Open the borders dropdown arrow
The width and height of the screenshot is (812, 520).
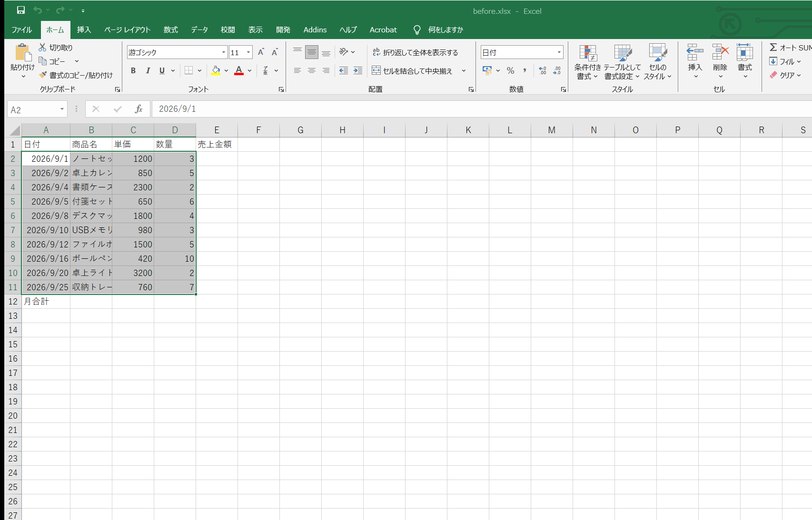coord(199,70)
